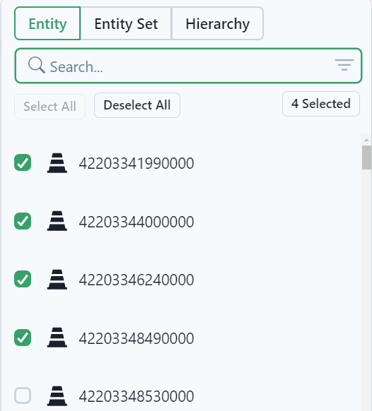
Task: Click cone icon for entity 42203344000000
Action: pyautogui.click(x=57, y=221)
